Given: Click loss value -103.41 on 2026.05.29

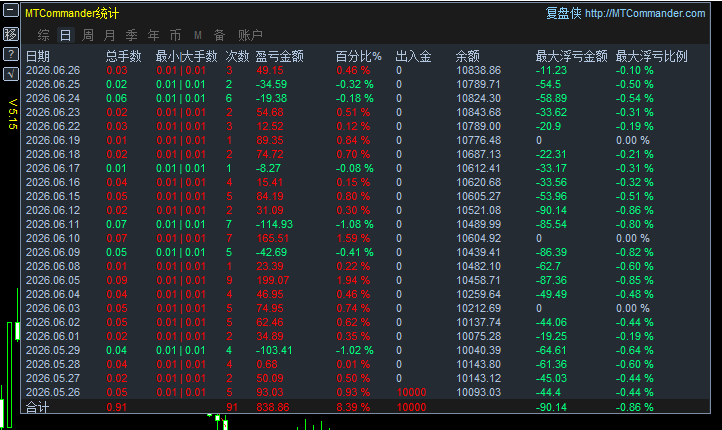Looking at the screenshot, I should [274, 350].
